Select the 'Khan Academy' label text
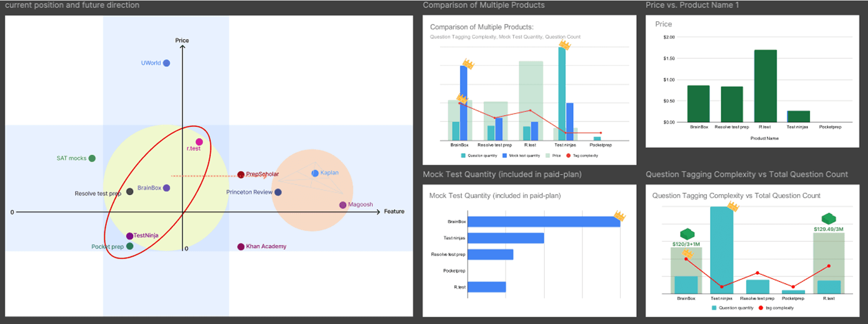This screenshot has height=324, width=868. tap(266, 246)
